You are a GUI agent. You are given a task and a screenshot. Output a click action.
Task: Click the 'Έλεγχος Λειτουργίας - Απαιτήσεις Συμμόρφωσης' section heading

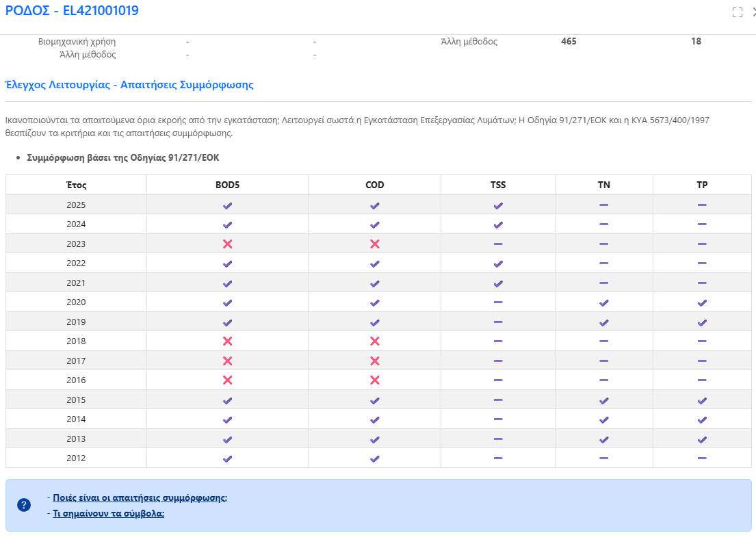coord(129,85)
